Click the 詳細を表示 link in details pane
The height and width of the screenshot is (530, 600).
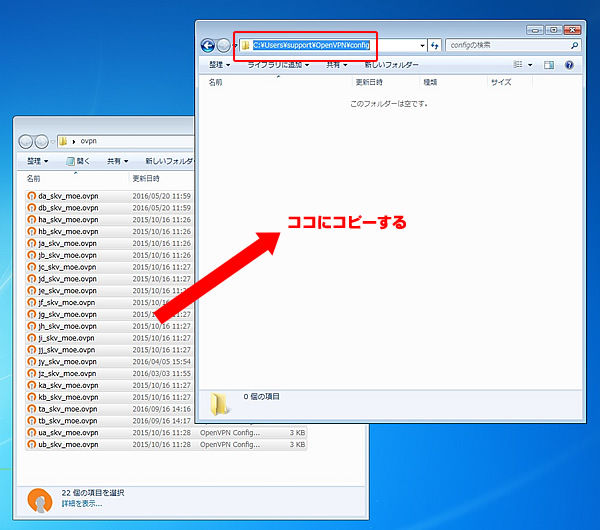click(81, 503)
